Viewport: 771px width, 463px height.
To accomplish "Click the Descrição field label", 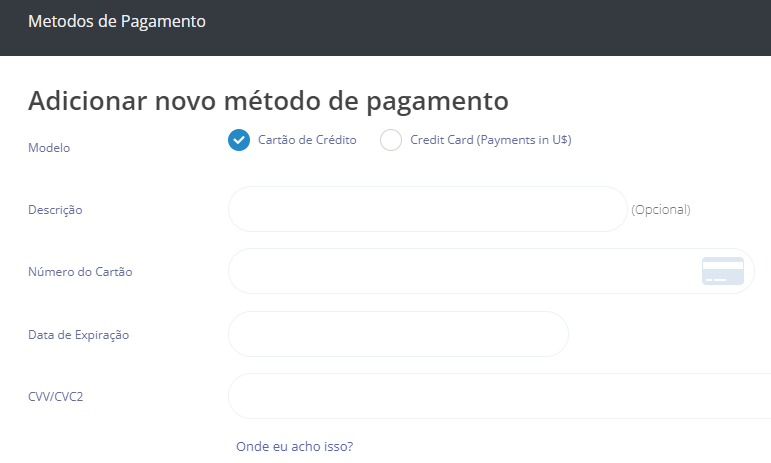I will click(55, 210).
